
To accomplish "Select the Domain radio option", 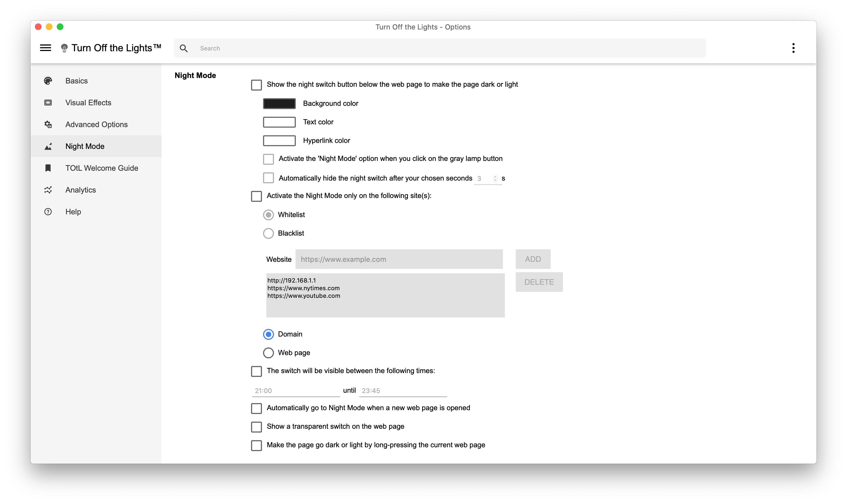I will tap(268, 334).
